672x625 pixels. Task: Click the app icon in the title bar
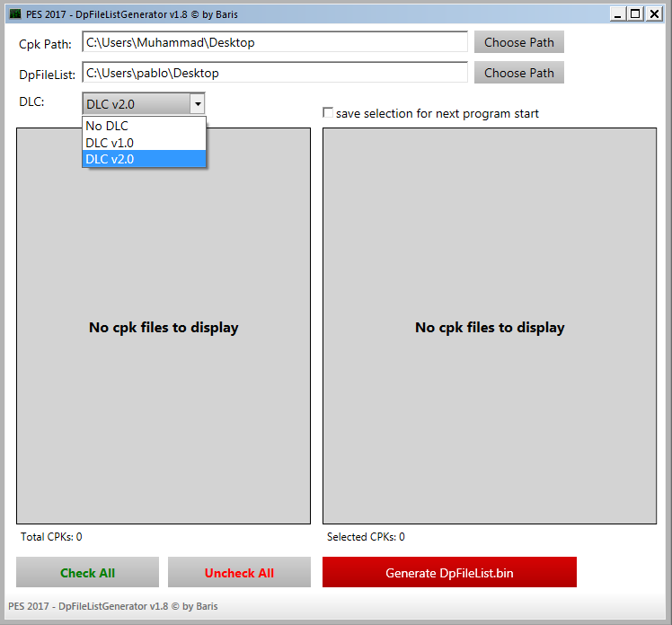click(x=15, y=14)
